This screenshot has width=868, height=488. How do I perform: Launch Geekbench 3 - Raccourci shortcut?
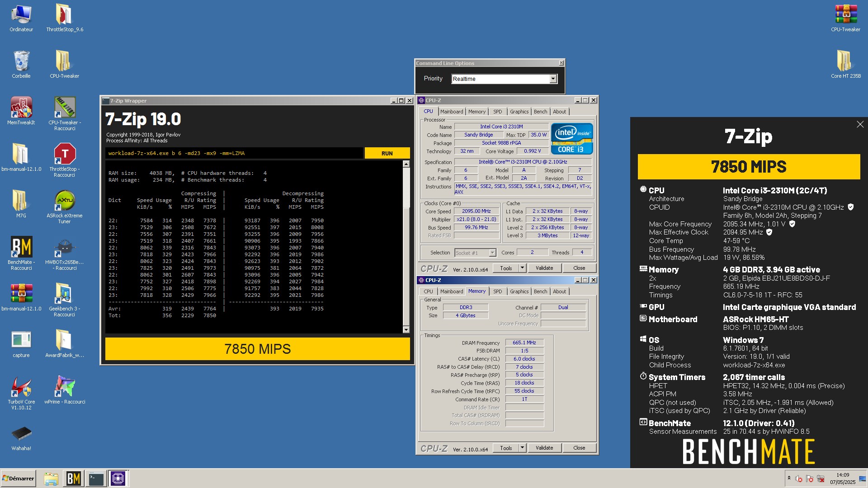65,300
